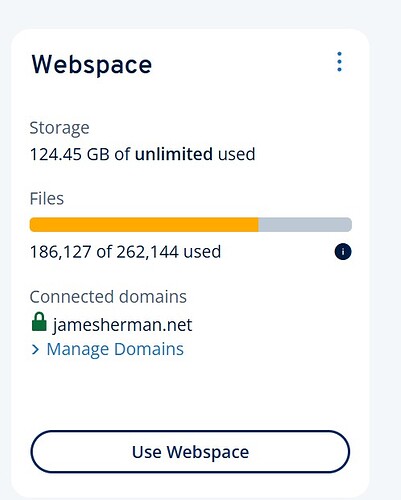Click the info icon beside files usage
This screenshot has width=401, height=500.
point(343,251)
